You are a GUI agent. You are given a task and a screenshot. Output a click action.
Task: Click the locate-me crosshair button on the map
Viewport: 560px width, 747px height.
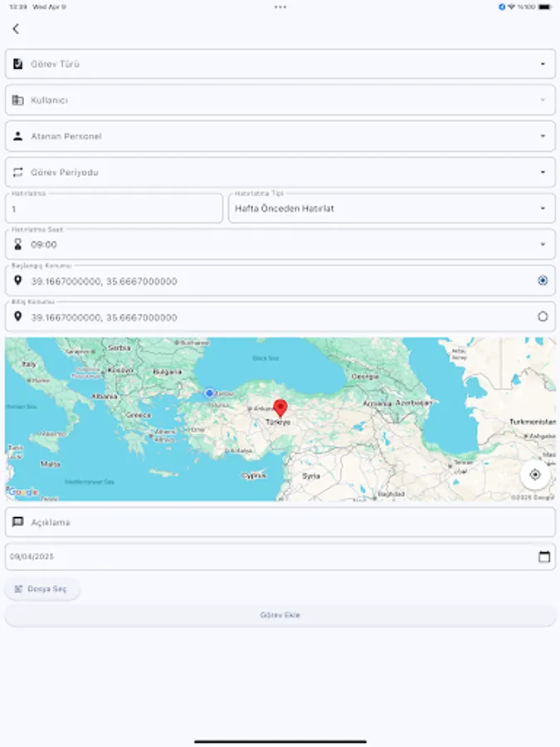point(536,475)
